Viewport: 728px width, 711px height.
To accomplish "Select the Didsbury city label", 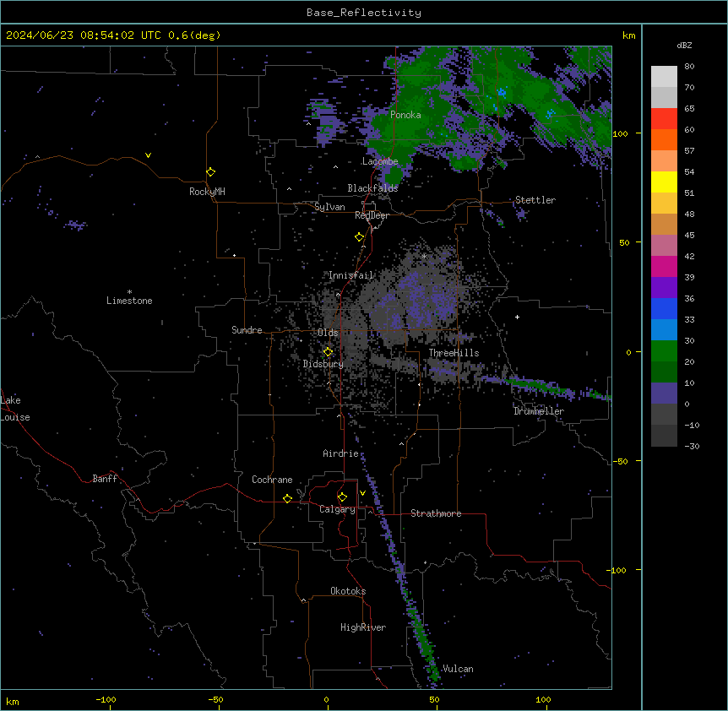I will (x=323, y=364).
